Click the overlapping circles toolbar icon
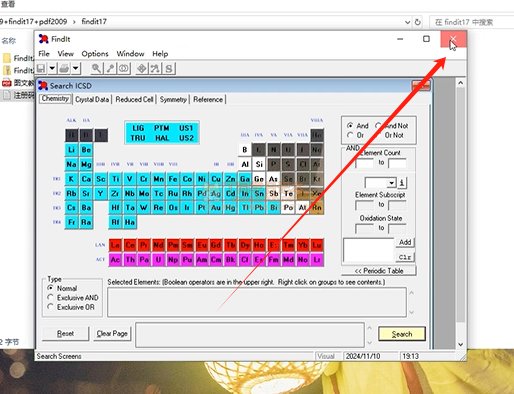The width and height of the screenshot is (514, 394). pyautogui.click(x=123, y=69)
